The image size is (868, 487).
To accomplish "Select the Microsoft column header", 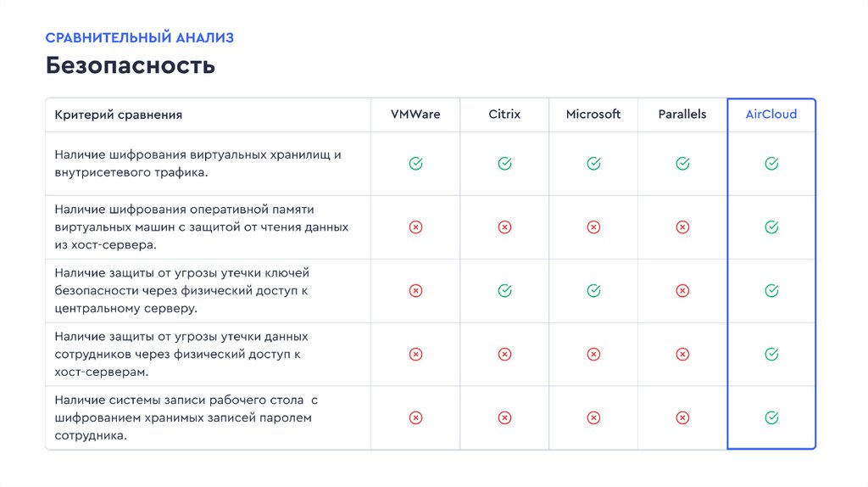I will pyautogui.click(x=593, y=115).
